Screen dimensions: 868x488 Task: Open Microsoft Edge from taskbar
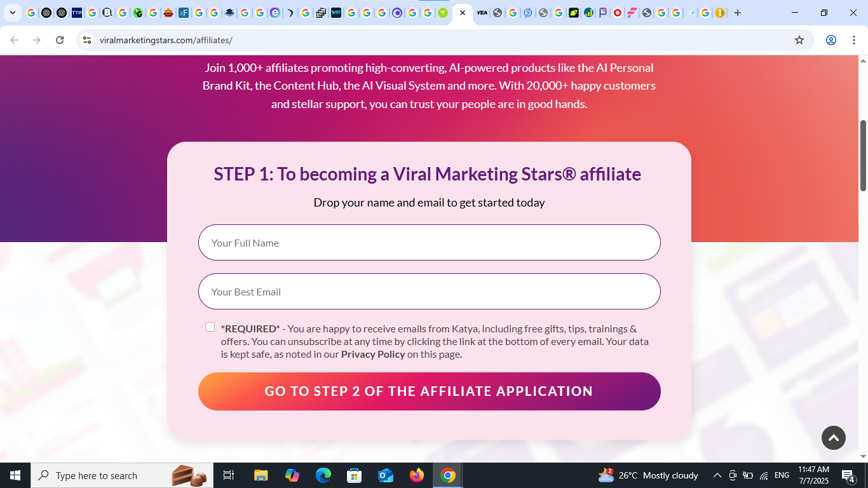pos(323,475)
